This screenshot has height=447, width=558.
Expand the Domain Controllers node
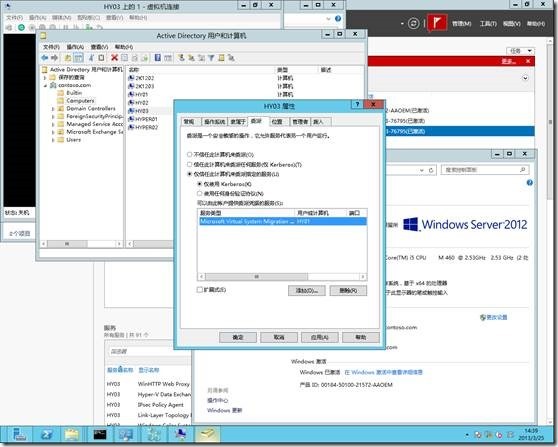53,109
